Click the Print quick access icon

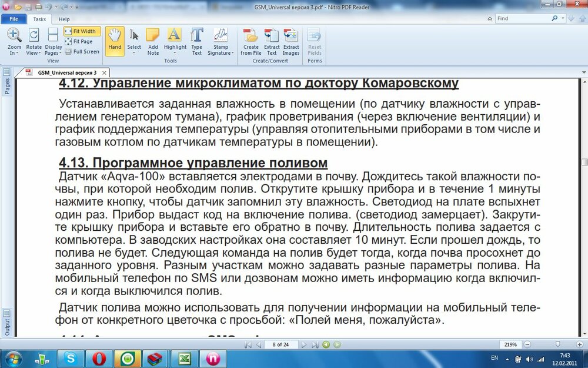[38, 6]
